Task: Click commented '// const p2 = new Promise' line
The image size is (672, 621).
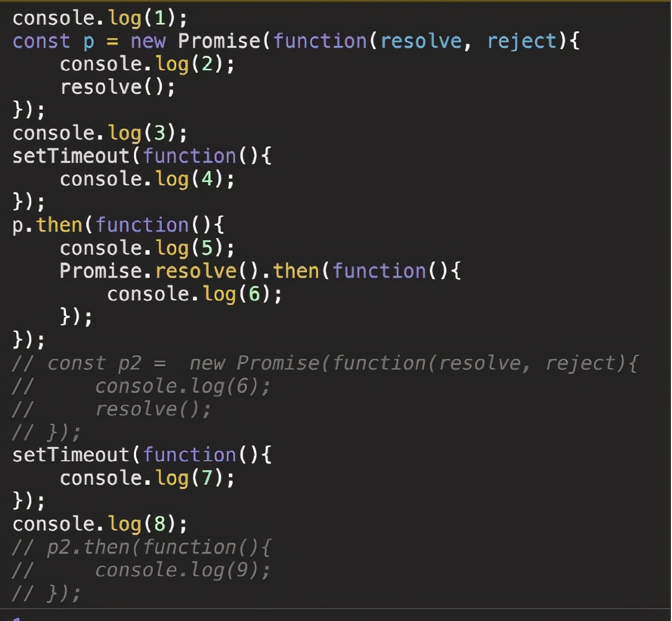Action: pyautogui.click(x=325, y=364)
